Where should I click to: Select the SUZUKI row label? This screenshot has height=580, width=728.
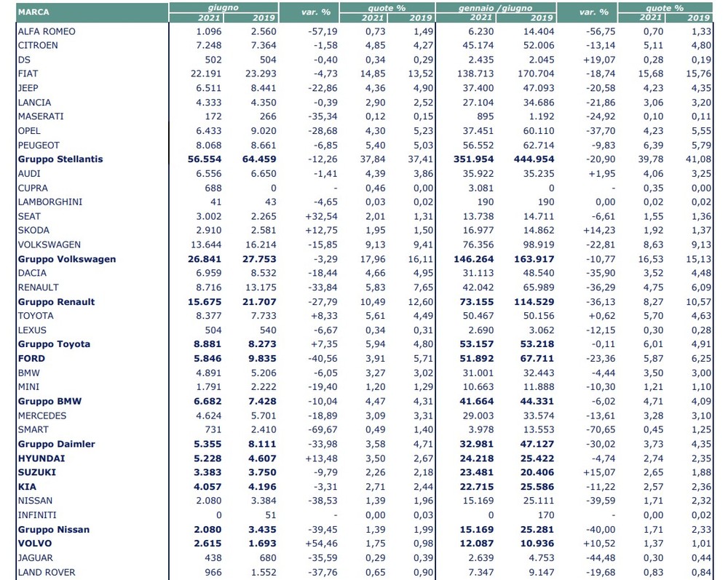[36, 472]
